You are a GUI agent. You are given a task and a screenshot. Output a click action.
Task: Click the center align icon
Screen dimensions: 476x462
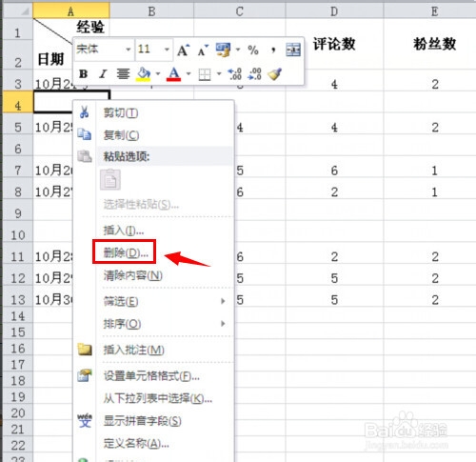point(123,74)
